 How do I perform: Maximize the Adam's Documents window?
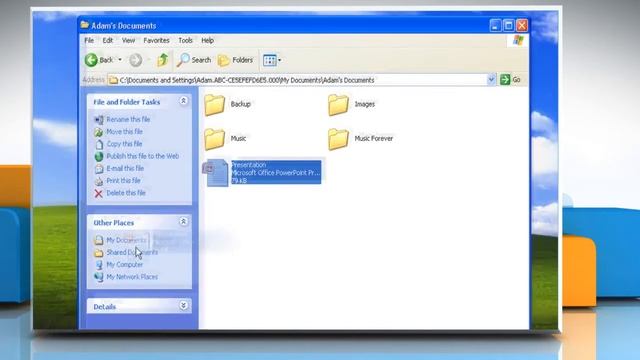[509, 25]
